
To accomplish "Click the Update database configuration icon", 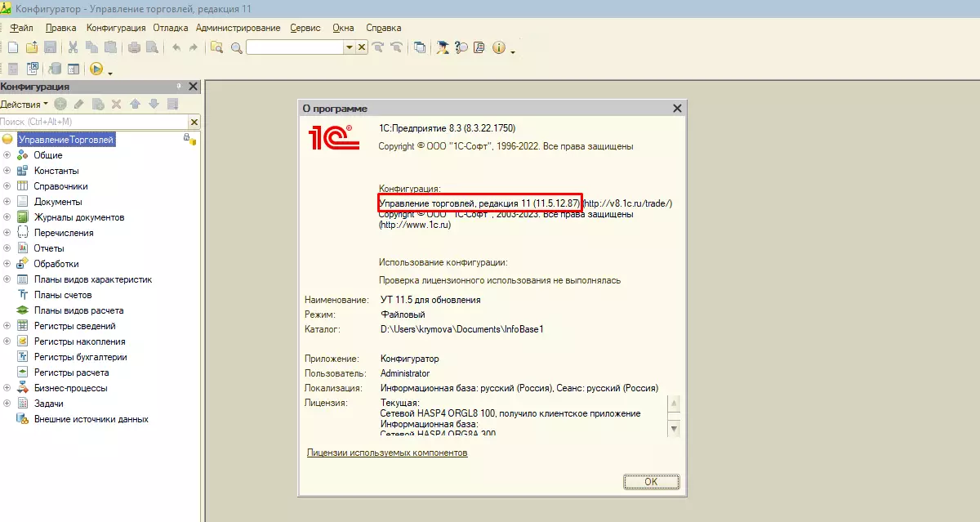I will pyautogui.click(x=55, y=69).
